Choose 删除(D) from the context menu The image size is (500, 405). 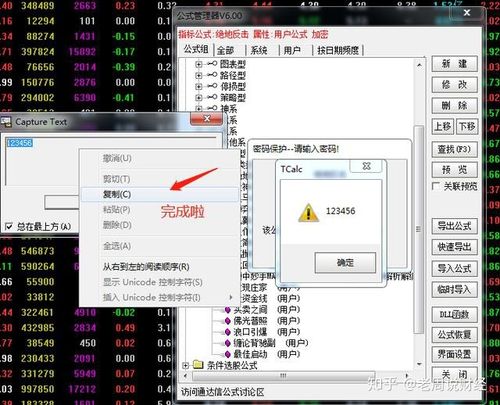click(160, 225)
